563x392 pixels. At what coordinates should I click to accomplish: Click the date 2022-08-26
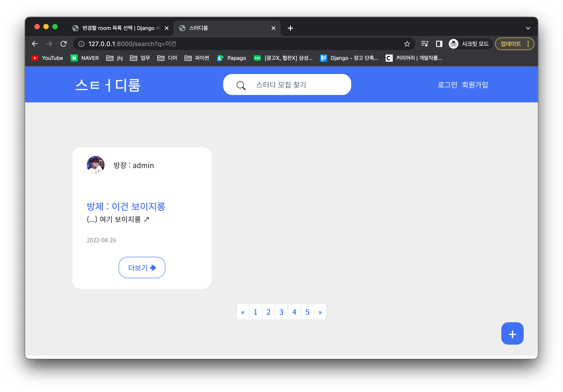pos(101,240)
